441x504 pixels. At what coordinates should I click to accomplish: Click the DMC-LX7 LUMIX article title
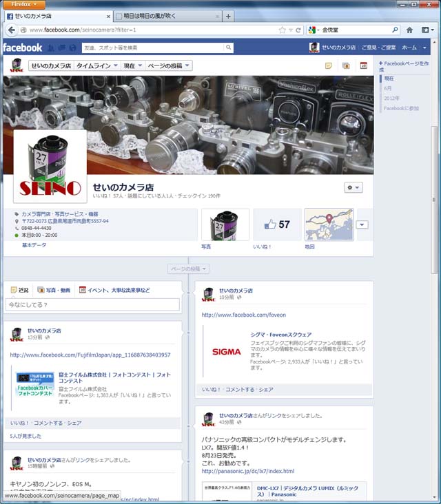point(307,491)
